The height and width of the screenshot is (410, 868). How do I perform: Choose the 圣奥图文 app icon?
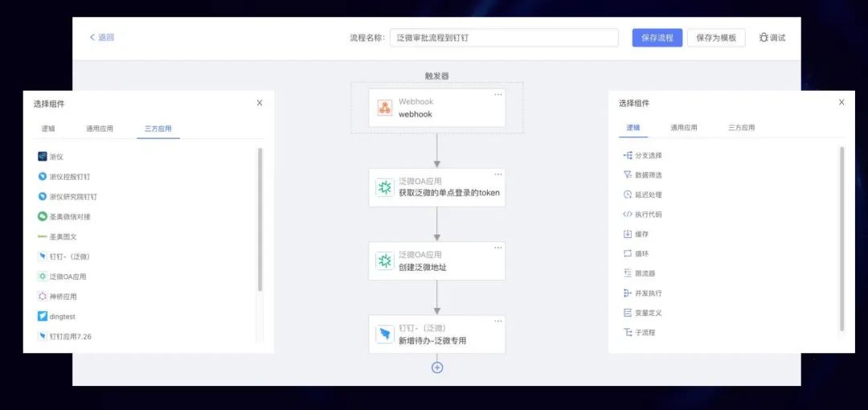42,236
